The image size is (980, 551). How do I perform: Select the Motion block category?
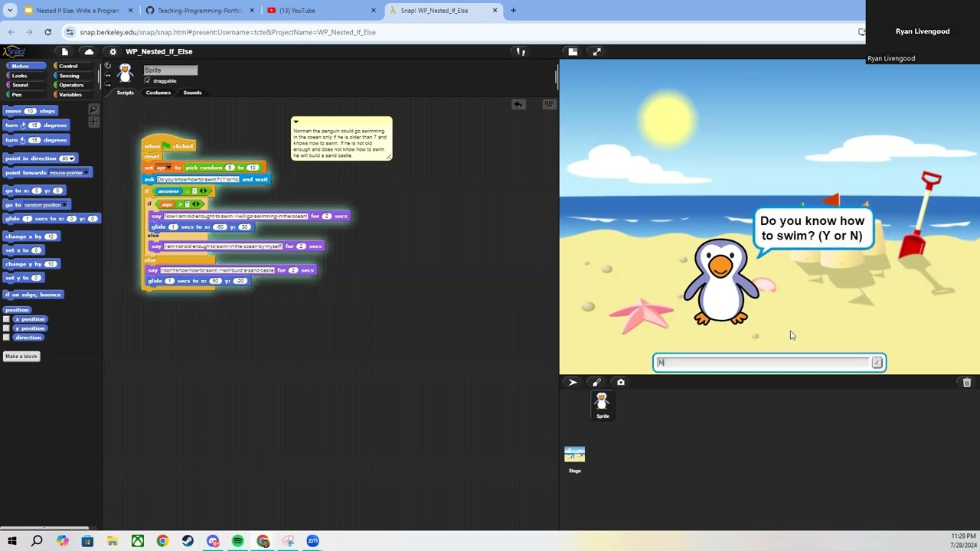click(25, 66)
